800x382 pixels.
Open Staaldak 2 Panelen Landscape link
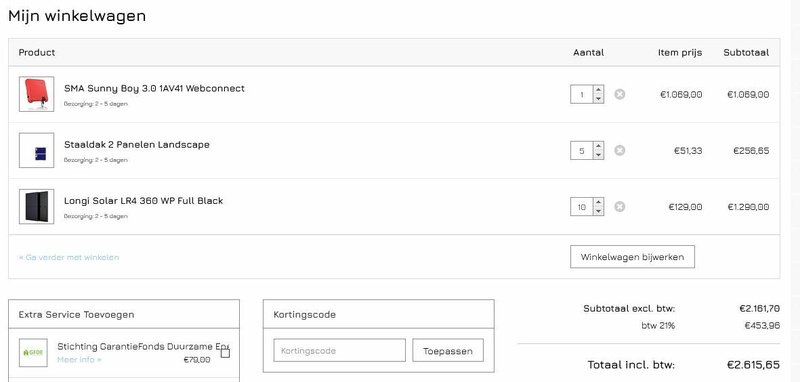(x=137, y=144)
